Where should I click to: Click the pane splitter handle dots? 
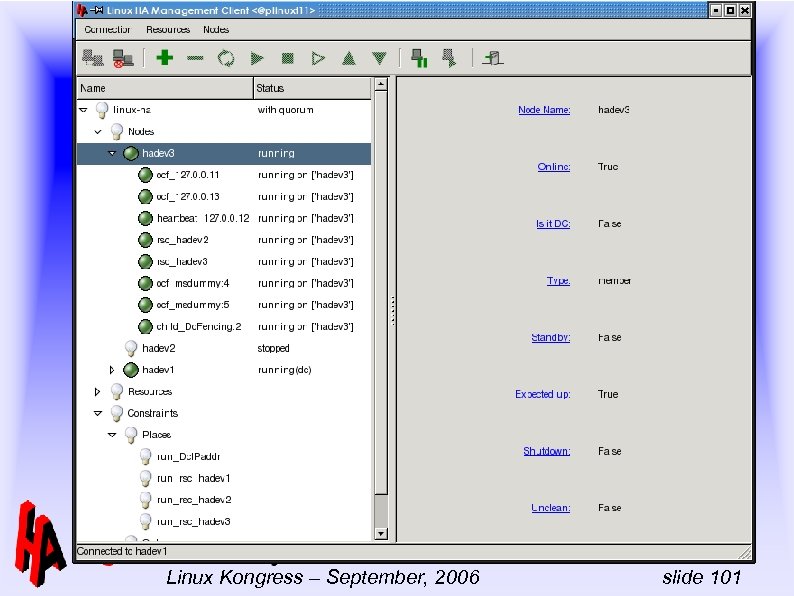click(392, 310)
